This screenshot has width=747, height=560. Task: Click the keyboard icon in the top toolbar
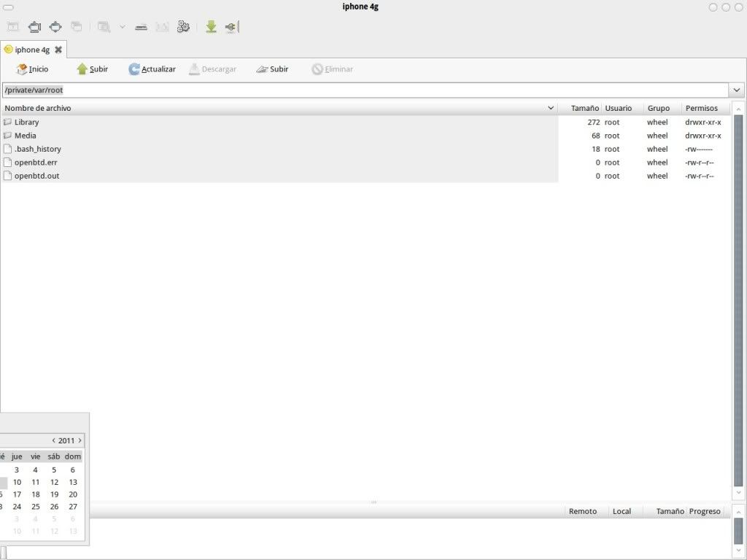tap(141, 27)
